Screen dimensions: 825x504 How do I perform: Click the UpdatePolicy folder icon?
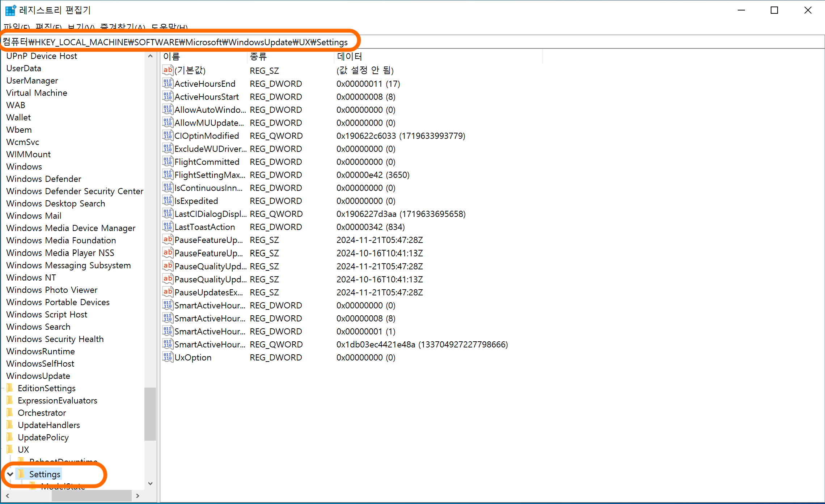pos(10,437)
